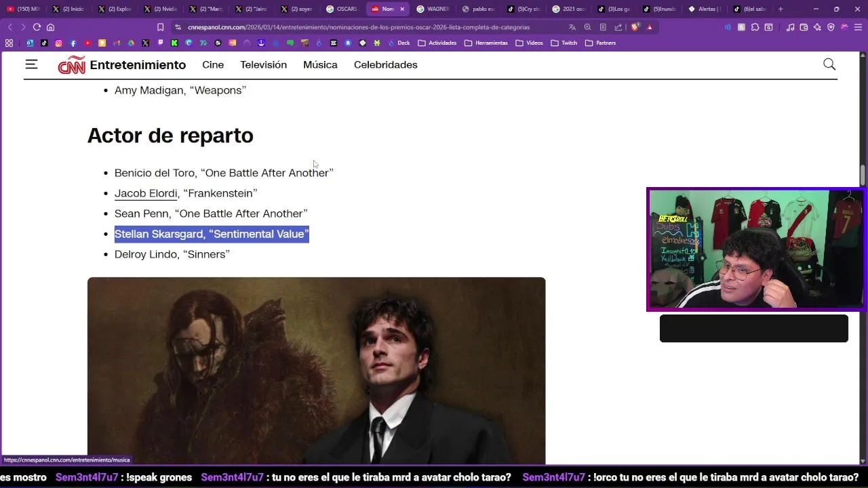Switch to the Alertas tab
Viewport: 868px width, 488px height.
(x=705, y=9)
